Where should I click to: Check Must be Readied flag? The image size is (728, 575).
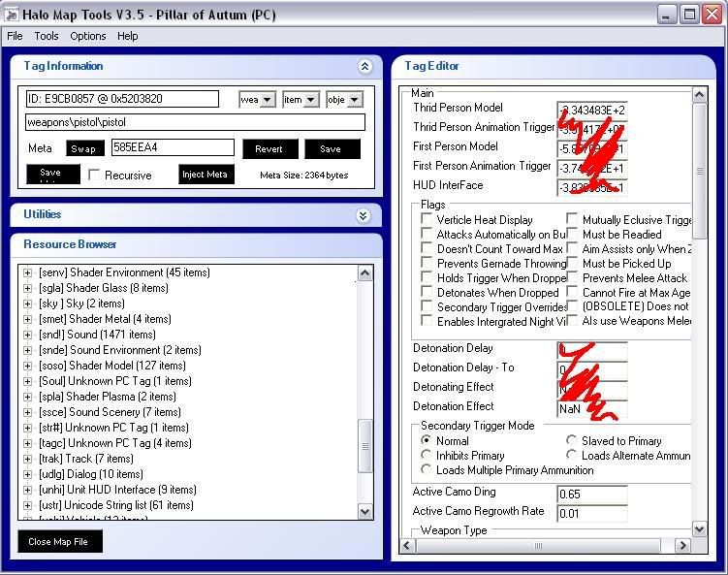[x=572, y=234]
